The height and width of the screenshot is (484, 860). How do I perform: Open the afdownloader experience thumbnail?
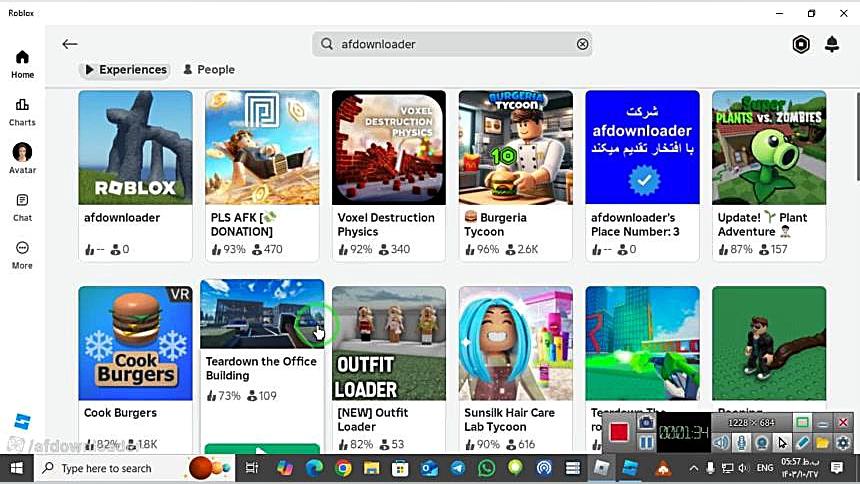135,148
